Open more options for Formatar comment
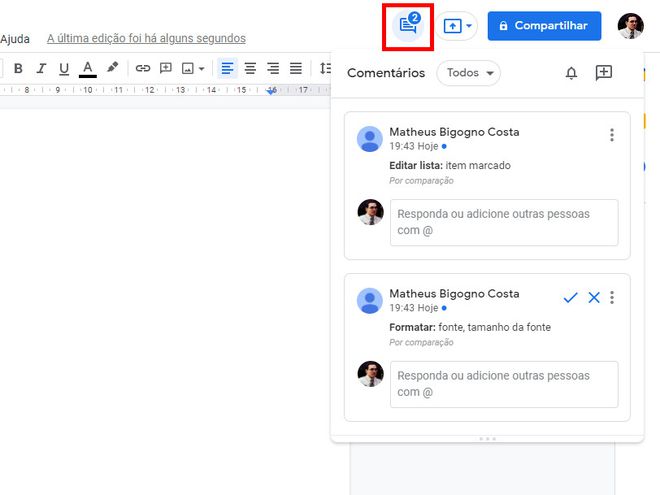The width and height of the screenshot is (660, 495). [x=612, y=297]
